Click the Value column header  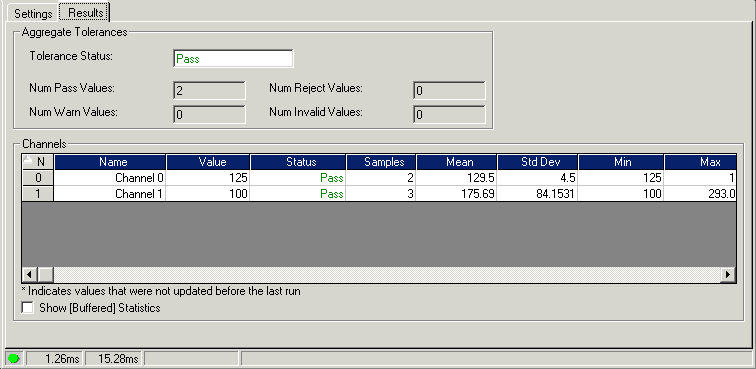click(208, 162)
